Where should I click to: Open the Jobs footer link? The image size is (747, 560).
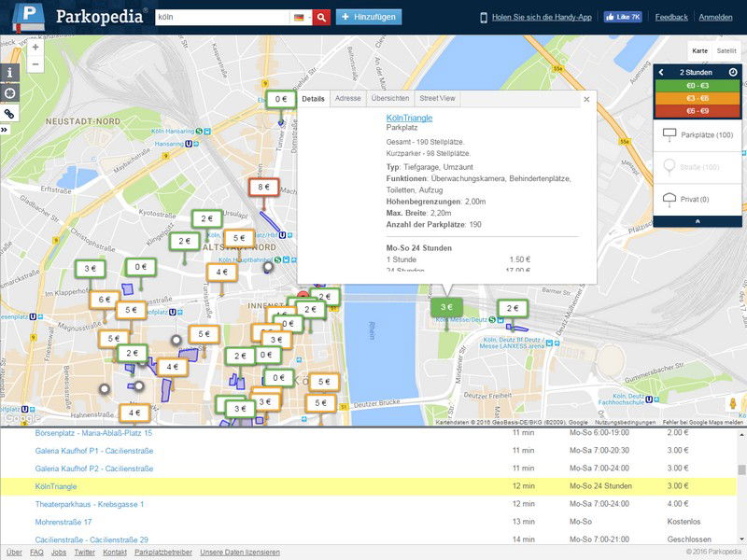[x=59, y=553]
